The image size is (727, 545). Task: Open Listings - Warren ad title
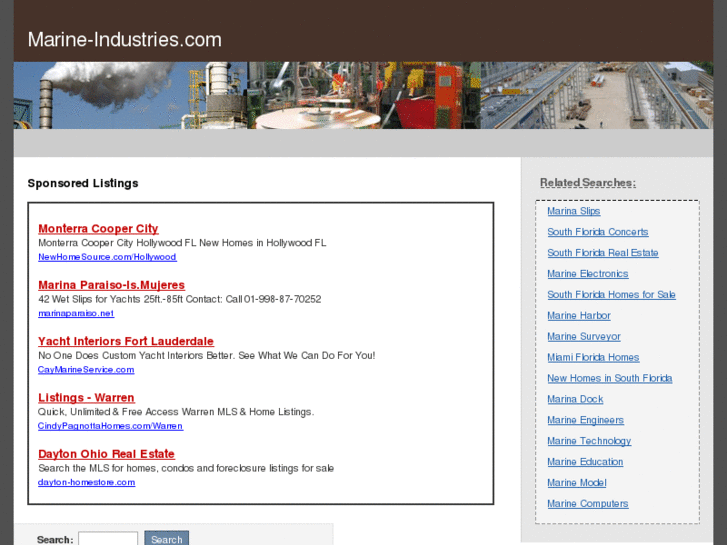86,398
